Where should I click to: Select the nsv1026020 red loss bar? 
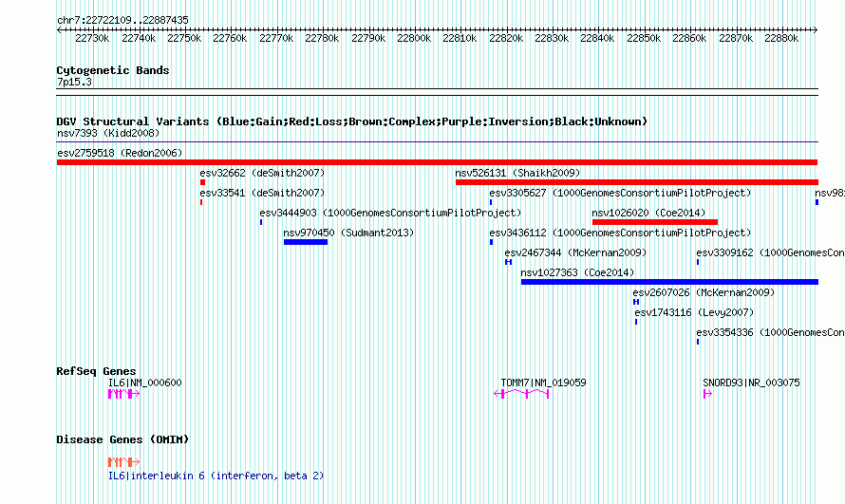coord(655,222)
